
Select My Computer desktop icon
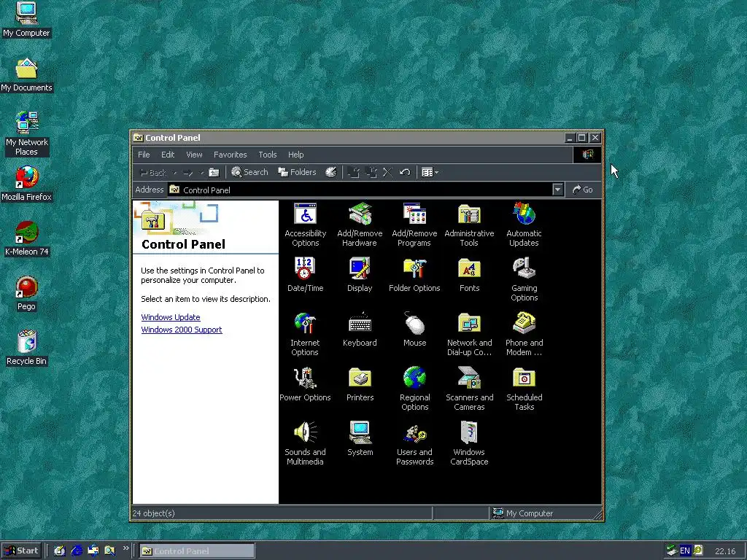[x=26, y=20]
